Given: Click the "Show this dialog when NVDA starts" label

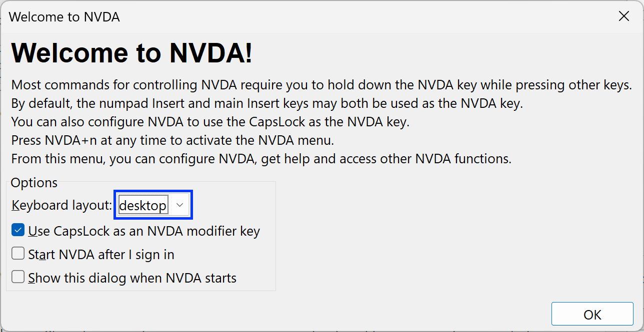Looking at the screenshot, I should pos(131,278).
